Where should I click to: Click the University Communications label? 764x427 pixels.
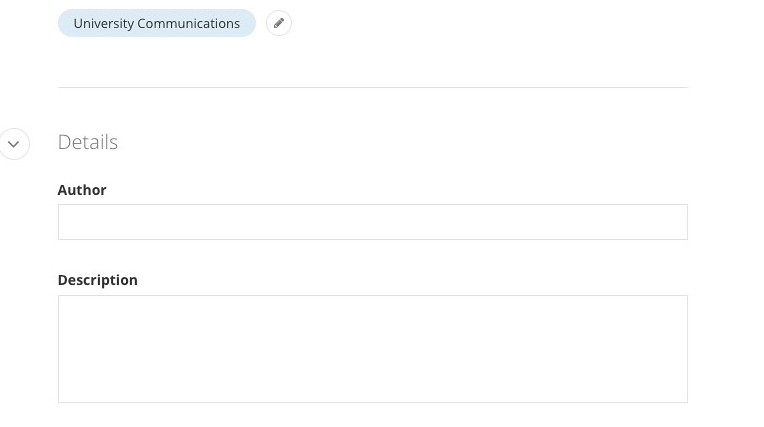156,23
